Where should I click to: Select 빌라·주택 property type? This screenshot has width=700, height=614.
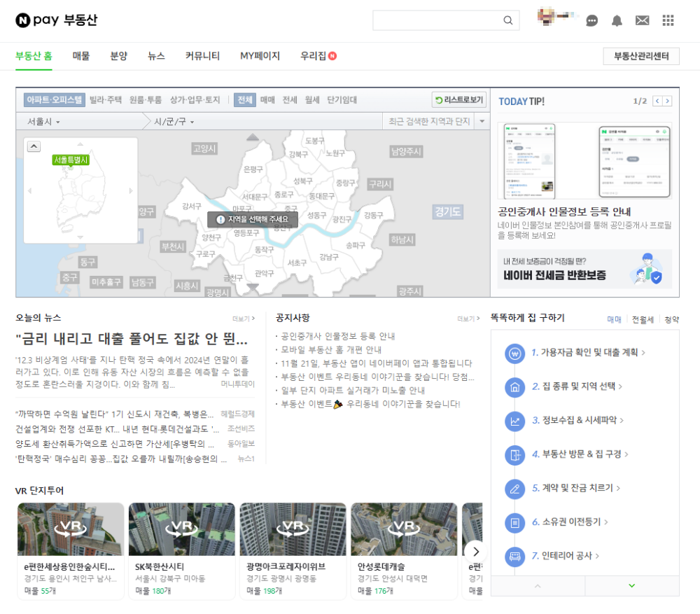click(x=106, y=99)
